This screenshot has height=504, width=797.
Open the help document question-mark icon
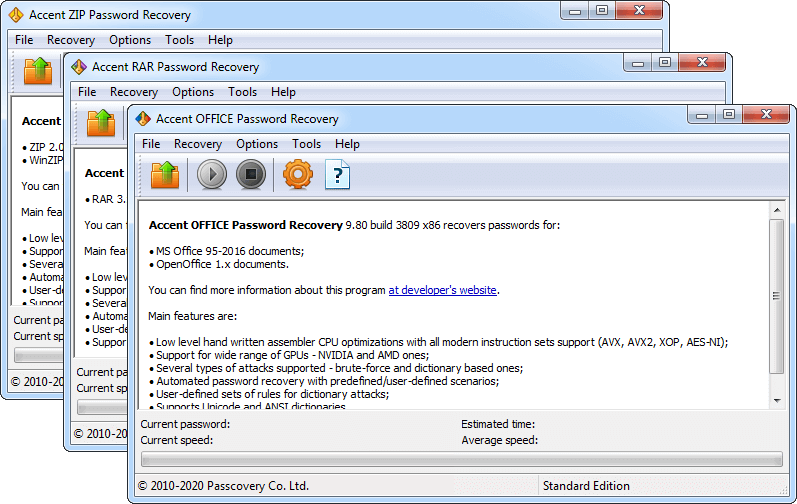point(337,175)
